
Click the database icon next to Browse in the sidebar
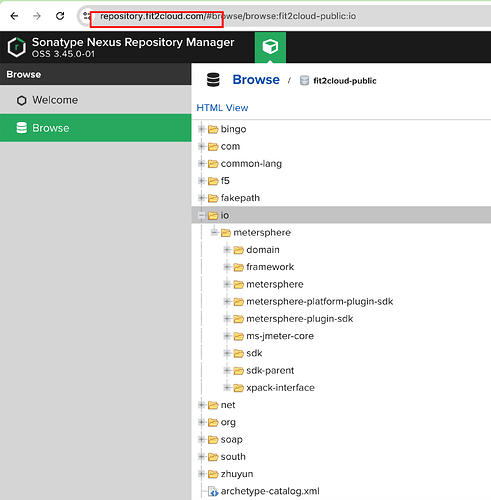tap(22, 128)
